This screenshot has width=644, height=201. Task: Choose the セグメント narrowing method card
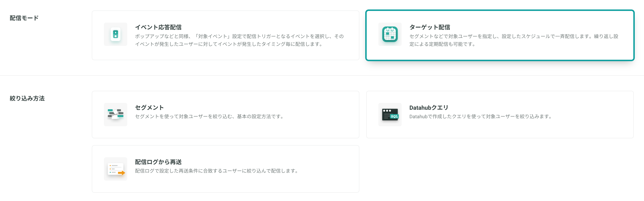point(226,115)
